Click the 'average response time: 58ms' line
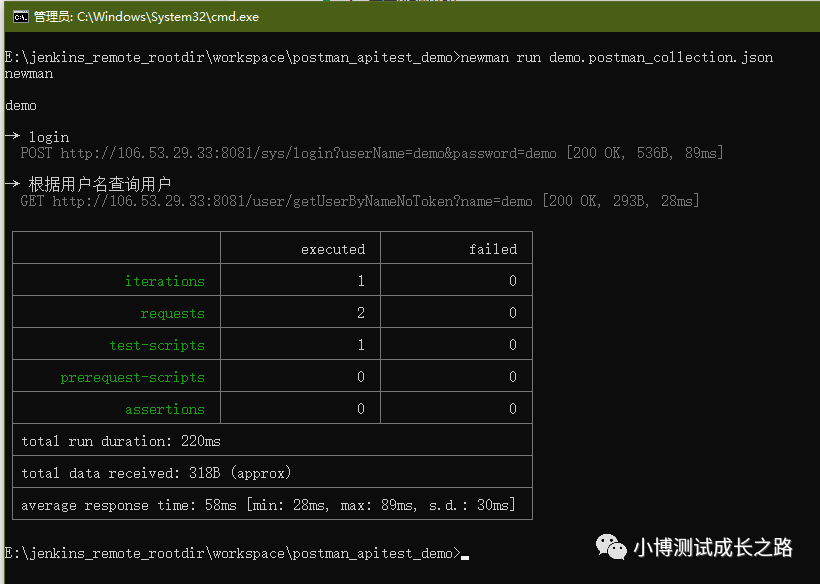The width and height of the screenshot is (820, 584). [268, 505]
